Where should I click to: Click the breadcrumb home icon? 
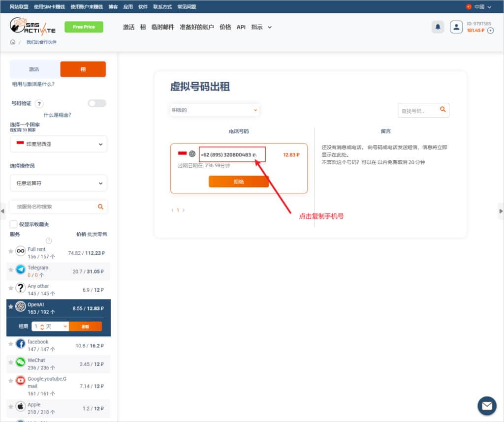pos(12,42)
